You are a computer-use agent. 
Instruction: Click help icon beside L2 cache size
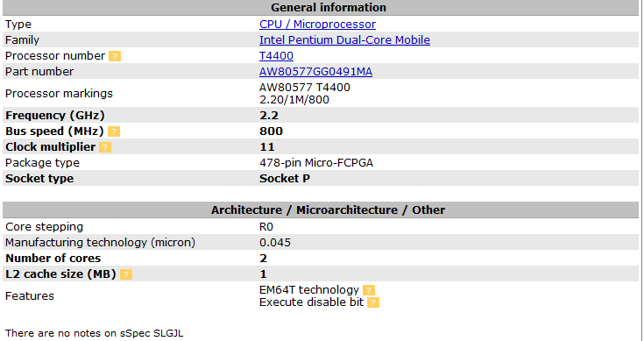click(x=126, y=274)
